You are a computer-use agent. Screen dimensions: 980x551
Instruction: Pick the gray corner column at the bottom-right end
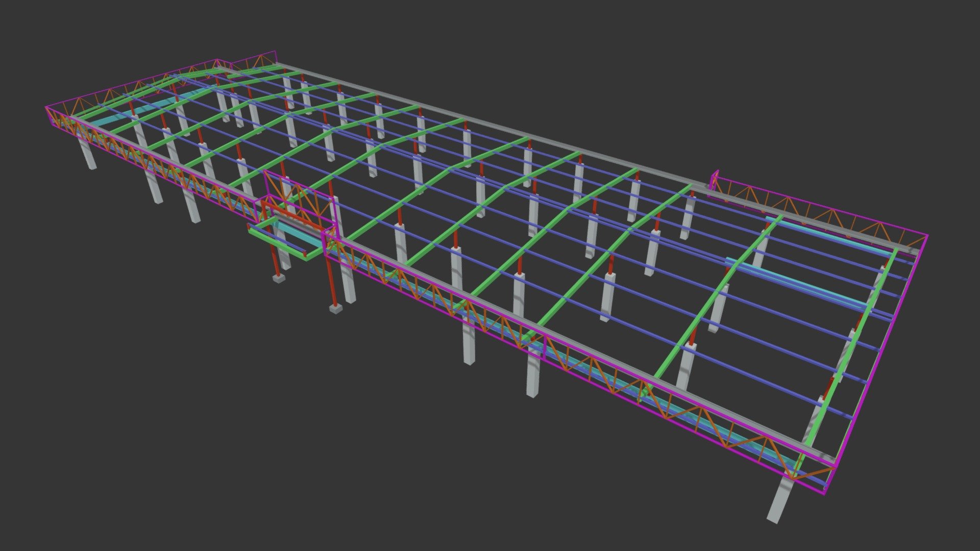coord(781,498)
